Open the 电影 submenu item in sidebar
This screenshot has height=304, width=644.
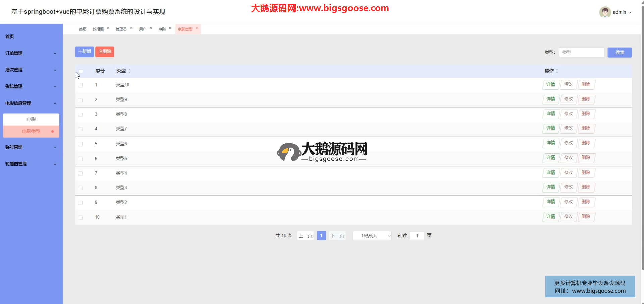click(x=31, y=119)
